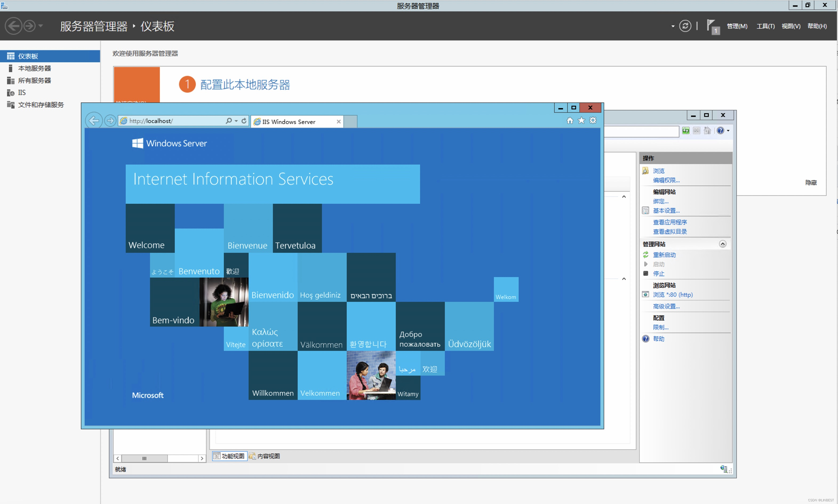This screenshot has width=838, height=504.
Task: Open 绑定... site bindings
Action: [661, 201]
